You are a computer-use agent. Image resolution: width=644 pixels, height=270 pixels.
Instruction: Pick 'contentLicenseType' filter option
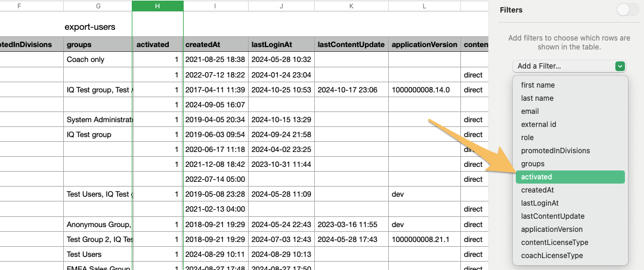555,243
